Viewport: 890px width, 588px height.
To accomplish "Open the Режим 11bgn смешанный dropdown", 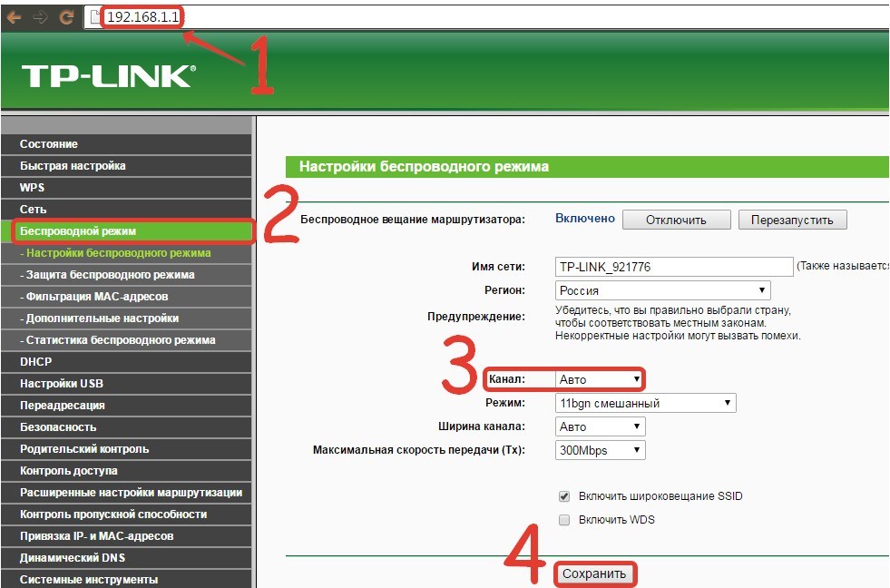I will pyautogui.click(x=645, y=403).
